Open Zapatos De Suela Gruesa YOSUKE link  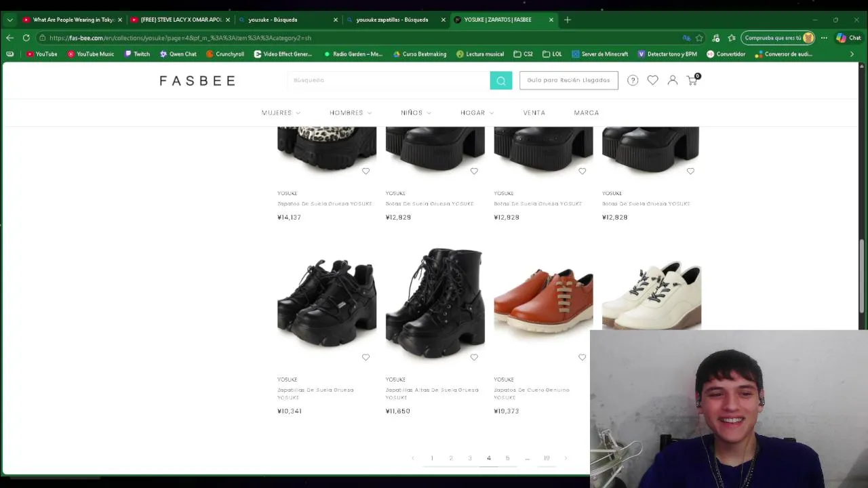click(325, 203)
